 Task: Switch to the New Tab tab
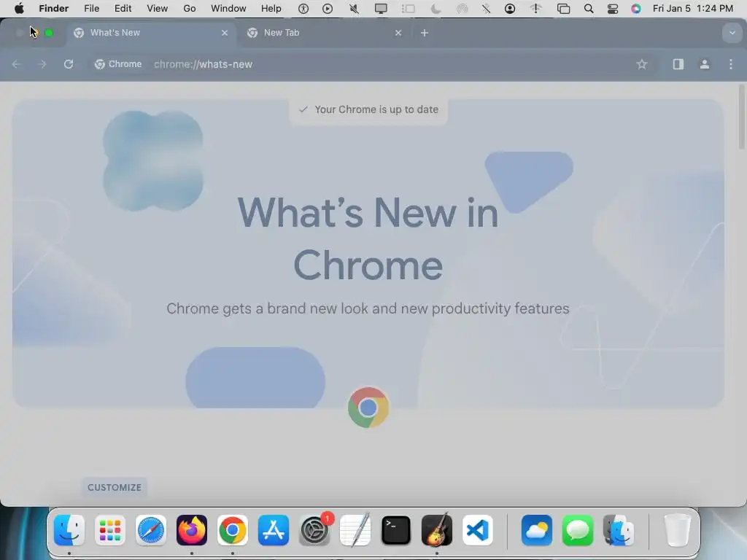tap(325, 33)
